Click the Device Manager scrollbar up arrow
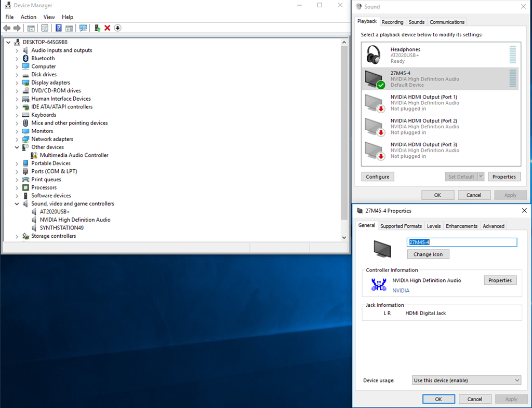The image size is (532, 408). pos(344,43)
